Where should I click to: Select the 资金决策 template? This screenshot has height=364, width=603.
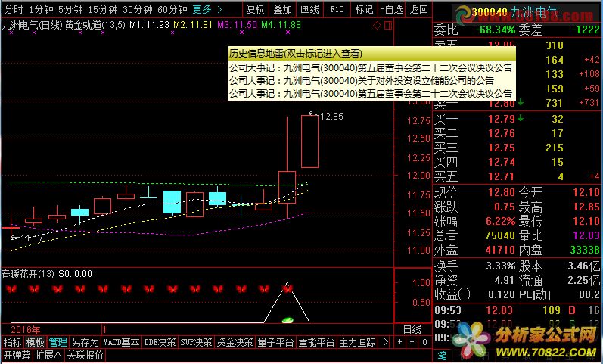coord(235,342)
